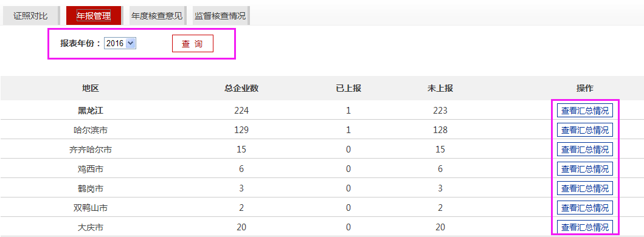Click 查看汇总情况 in the 鹤岗市 row
This screenshot has width=644, height=237.
(x=585, y=188)
